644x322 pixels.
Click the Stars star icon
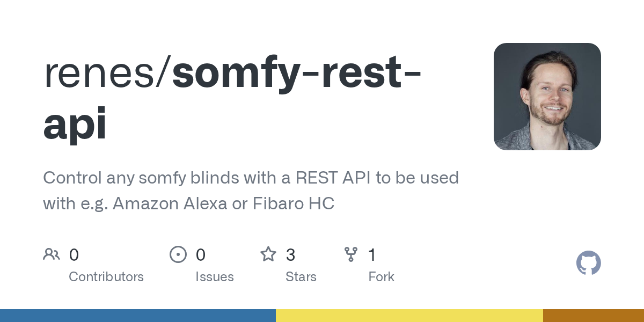tap(268, 254)
